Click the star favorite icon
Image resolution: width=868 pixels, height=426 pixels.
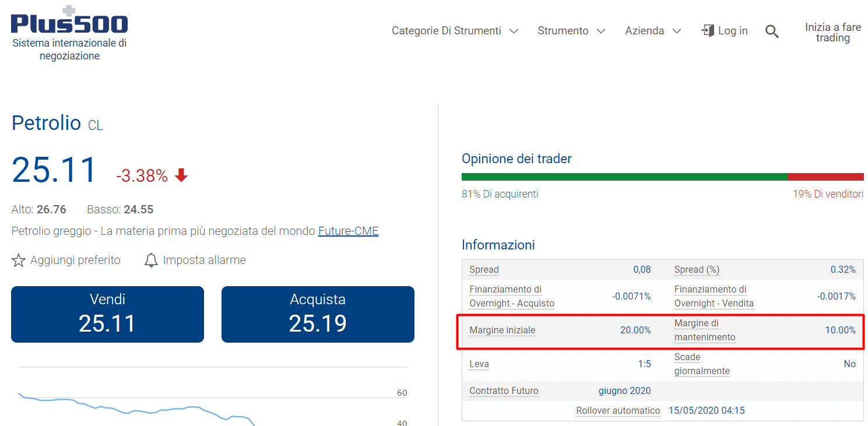pos(19,260)
